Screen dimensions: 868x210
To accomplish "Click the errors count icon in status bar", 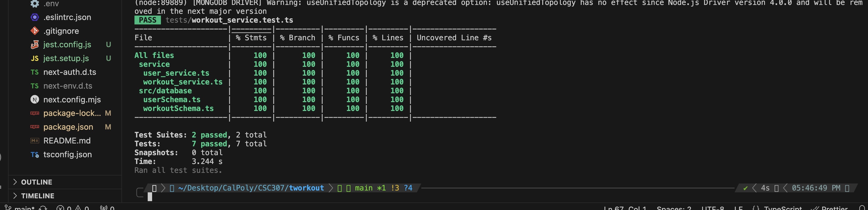I will [60, 208].
